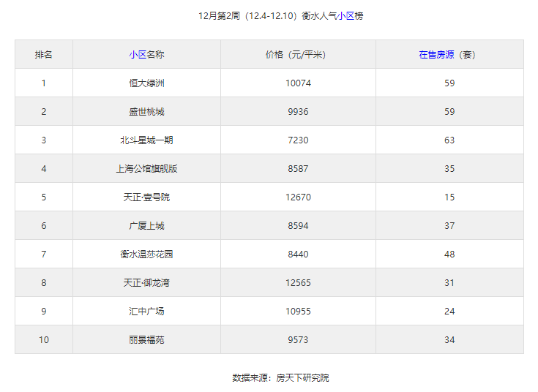Viewport: 538px width, 392px height.
Task: Select the price 10074
Action: (298, 83)
